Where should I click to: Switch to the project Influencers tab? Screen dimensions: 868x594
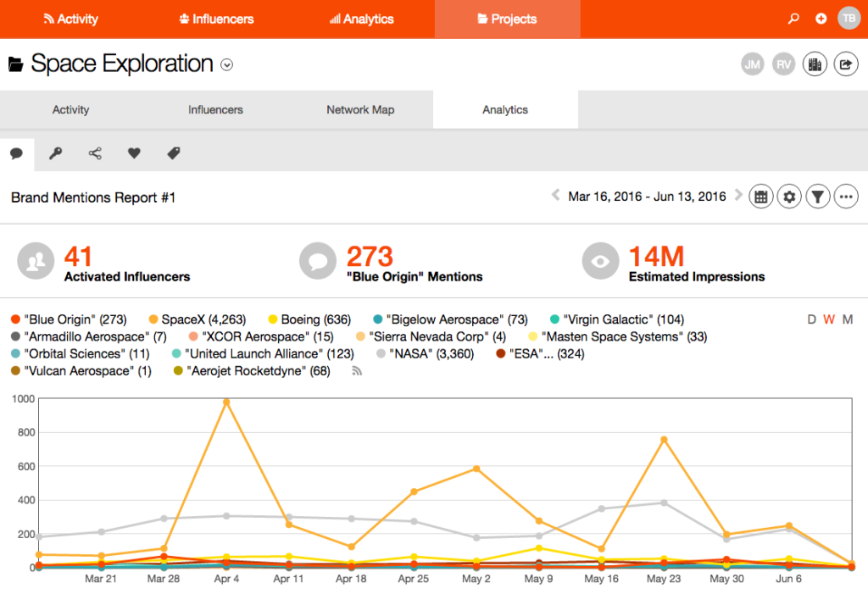coord(215,109)
